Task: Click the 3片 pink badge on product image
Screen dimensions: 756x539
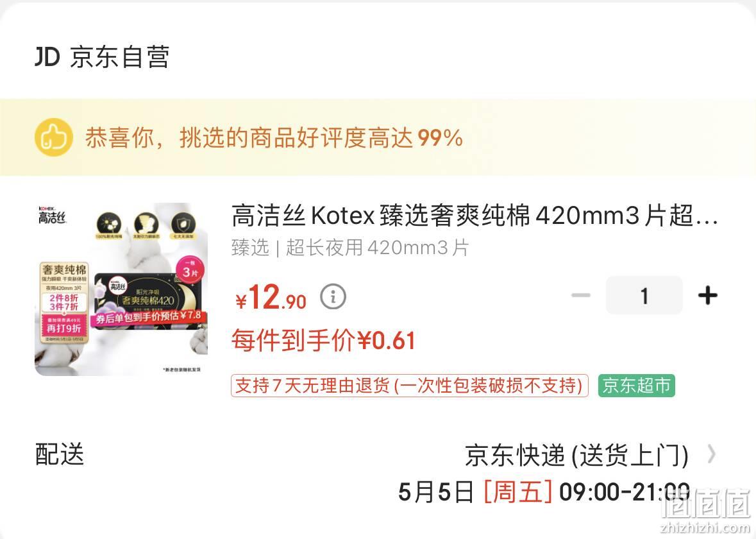Action: (190, 270)
